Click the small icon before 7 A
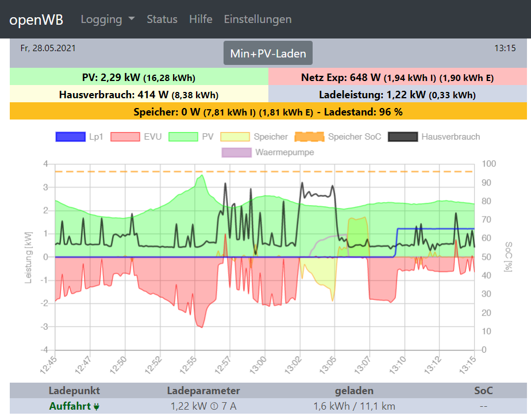The height and width of the screenshot is (420, 531). (x=213, y=407)
